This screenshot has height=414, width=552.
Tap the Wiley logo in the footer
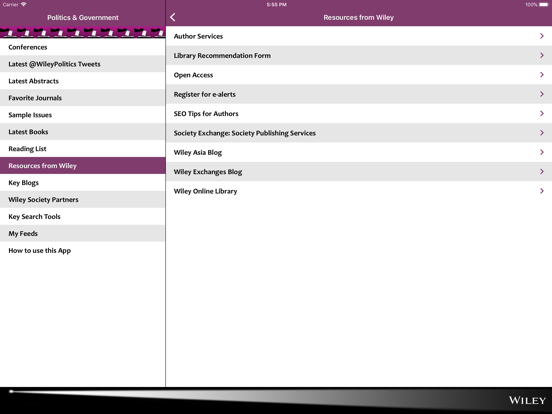click(527, 400)
